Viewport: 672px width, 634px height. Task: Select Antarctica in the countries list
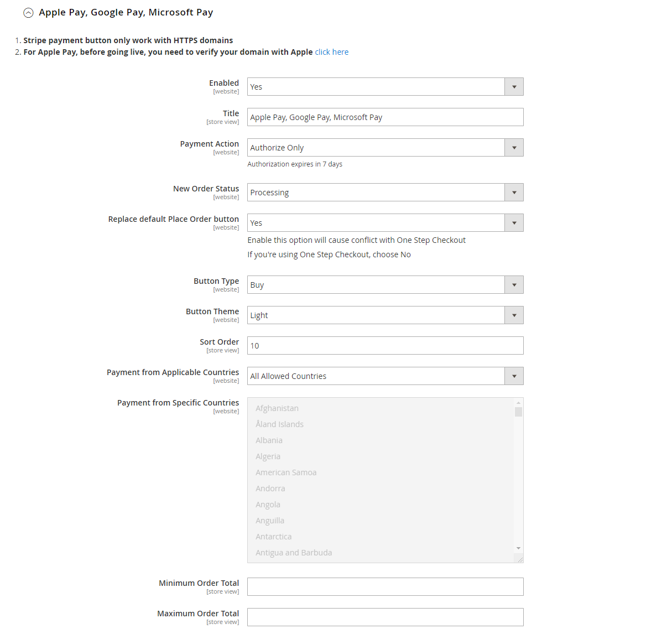click(274, 537)
